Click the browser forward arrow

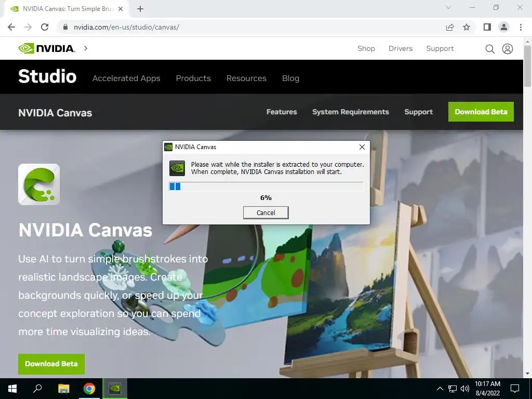point(28,27)
